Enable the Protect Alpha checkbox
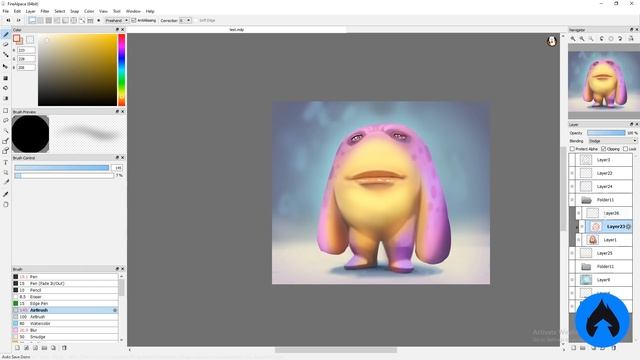 click(572, 149)
